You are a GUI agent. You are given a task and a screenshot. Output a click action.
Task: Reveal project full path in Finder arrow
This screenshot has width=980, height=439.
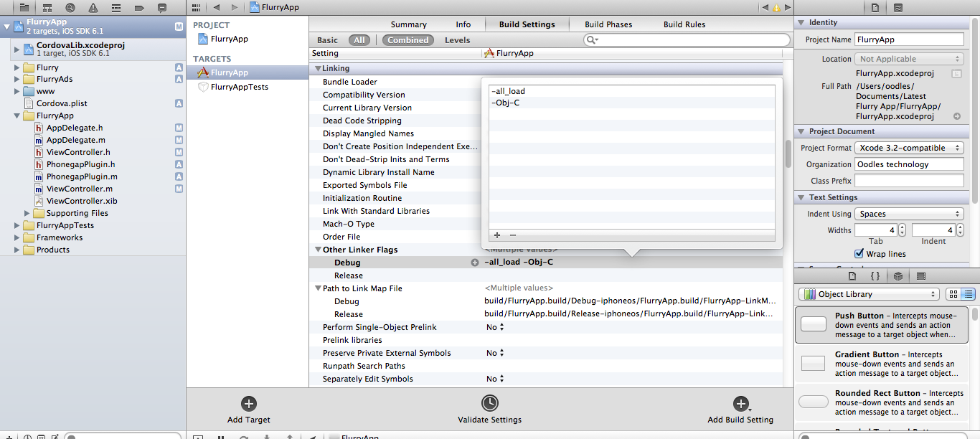click(x=957, y=116)
